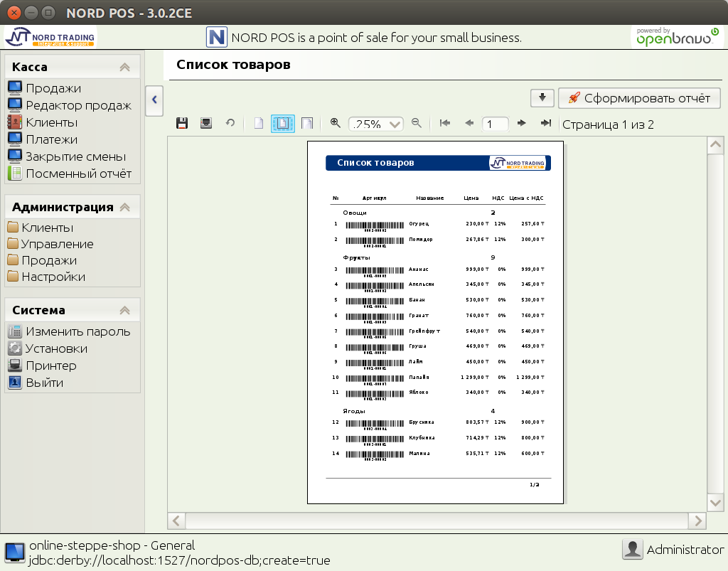
Task: Click the folder icon beside Настройки
Action: [x=13, y=276]
